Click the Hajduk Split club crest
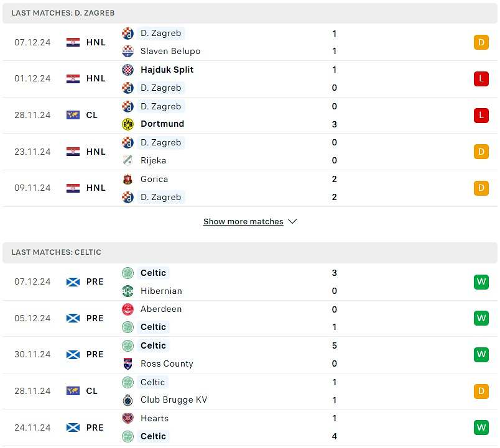Viewport: 500px width, 448px height. [x=128, y=70]
